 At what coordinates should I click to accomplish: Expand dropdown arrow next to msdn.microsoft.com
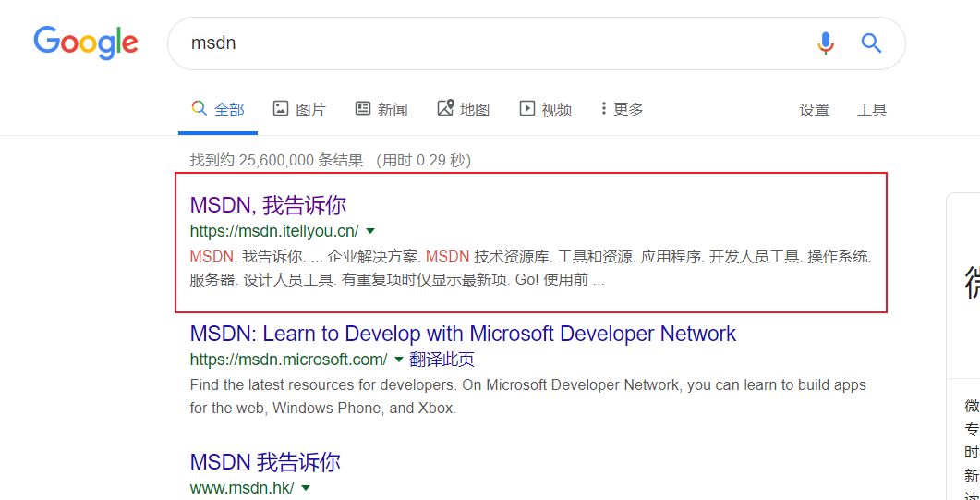(399, 360)
